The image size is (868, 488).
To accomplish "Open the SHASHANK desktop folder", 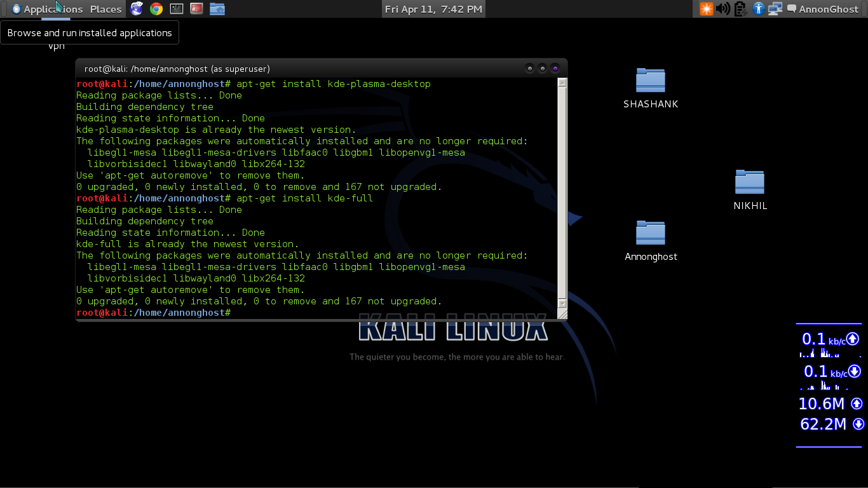I will [651, 88].
